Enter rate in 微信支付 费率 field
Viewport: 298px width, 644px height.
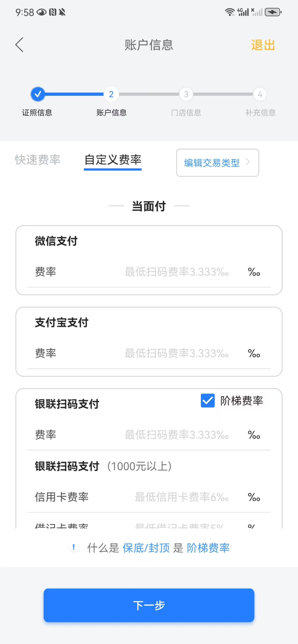176,272
